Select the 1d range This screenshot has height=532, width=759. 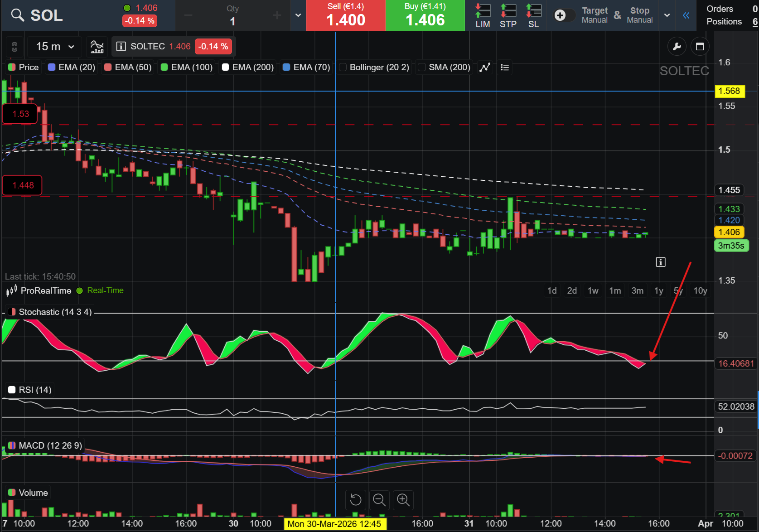pyautogui.click(x=552, y=290)
